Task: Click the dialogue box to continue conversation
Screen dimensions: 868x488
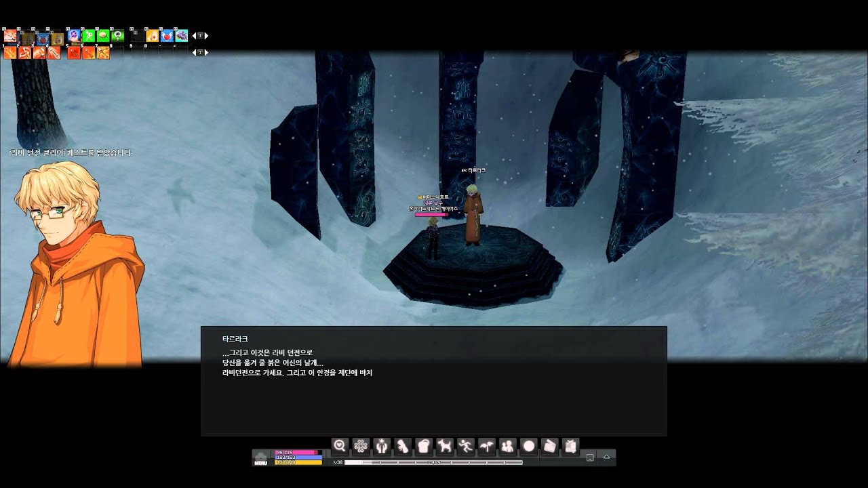Action: [434, 381]
